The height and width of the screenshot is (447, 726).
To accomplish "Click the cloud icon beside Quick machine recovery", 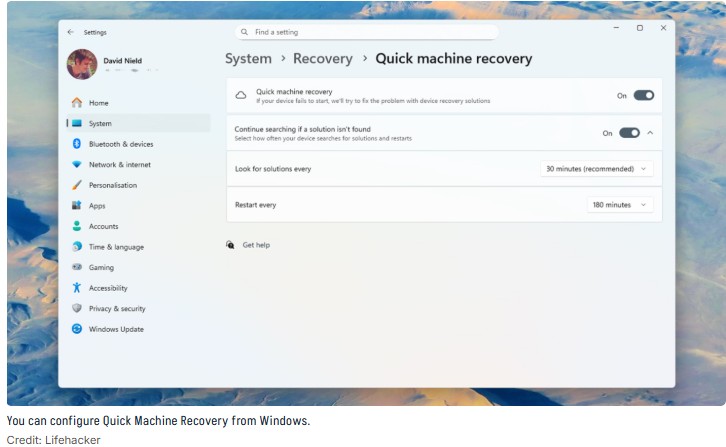I will (241, 95).
